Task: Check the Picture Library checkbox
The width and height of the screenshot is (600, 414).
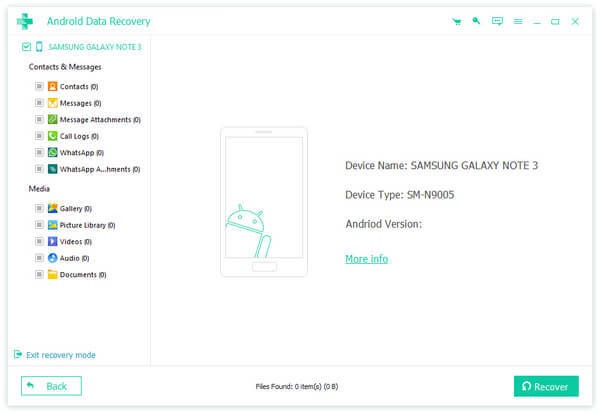Action: pyautogui.click(x=39, y=225)
